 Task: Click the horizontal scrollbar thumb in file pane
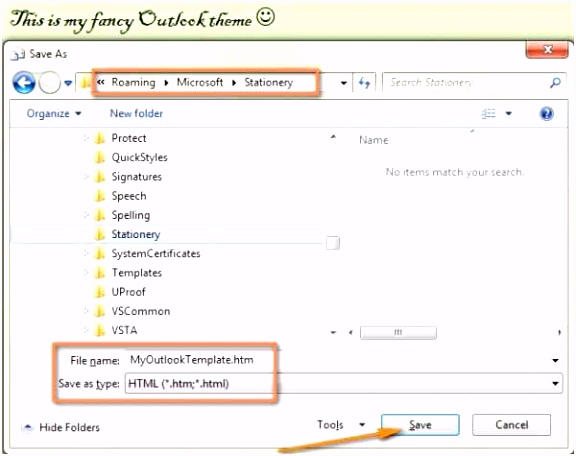tap(398, 333)
